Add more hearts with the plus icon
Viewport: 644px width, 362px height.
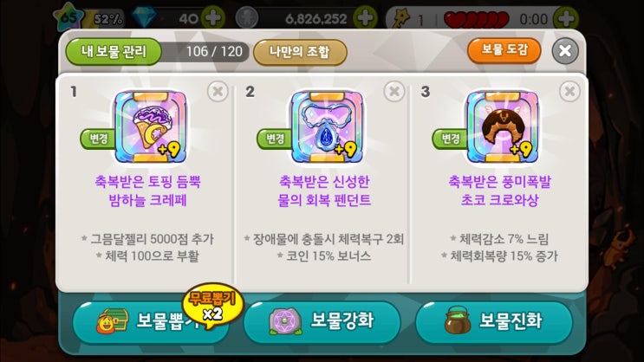[x=566, y=18]
